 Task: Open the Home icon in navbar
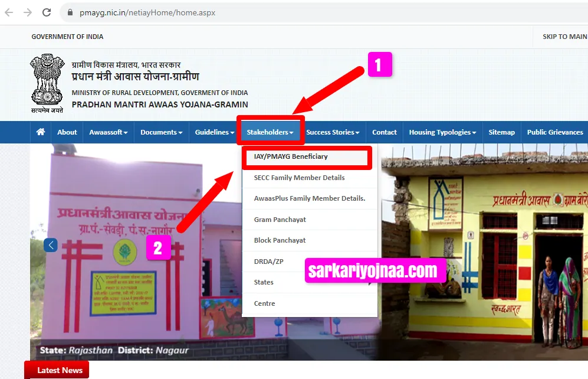(x=41, y=132)
